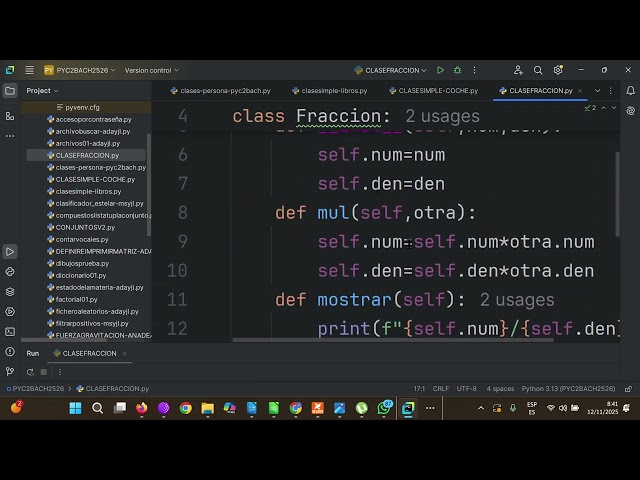Click PYC2BACH2526 breadcrumb in status bar
The image size is (640, 480).
(35, 389)
